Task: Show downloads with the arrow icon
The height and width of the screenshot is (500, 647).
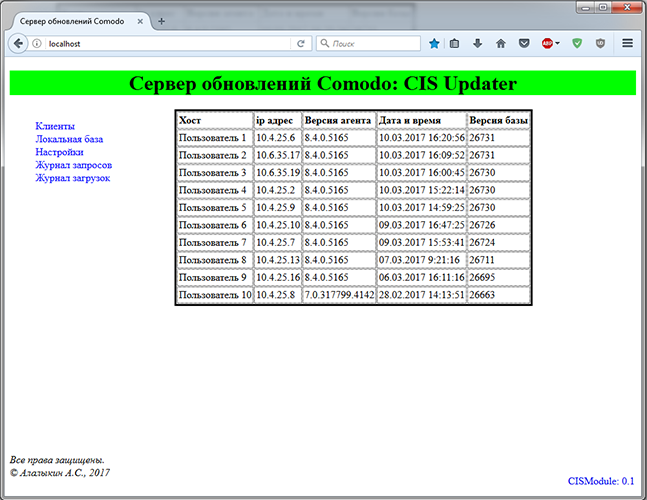Action: 477,43
